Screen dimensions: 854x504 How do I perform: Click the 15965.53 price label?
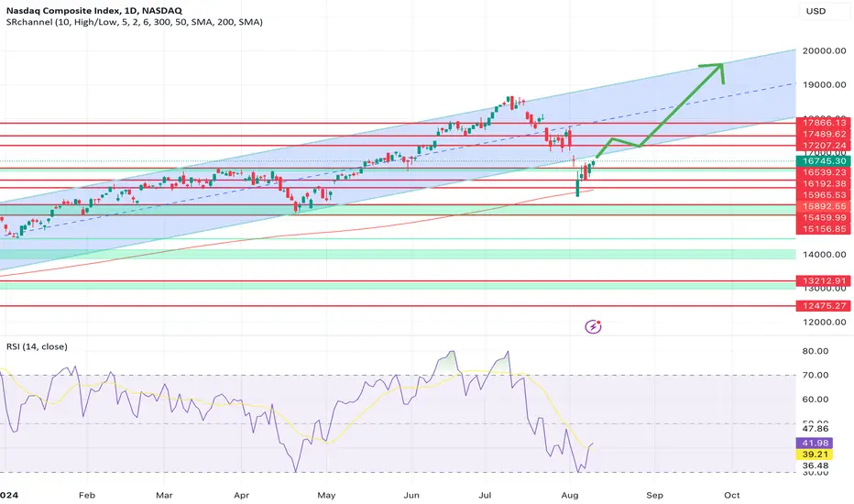coord(824,195)
